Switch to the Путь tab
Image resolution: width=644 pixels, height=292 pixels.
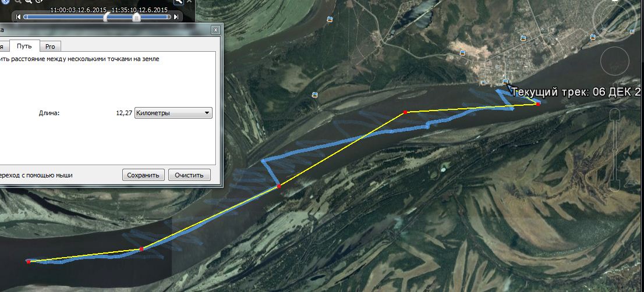pos(24,46)
